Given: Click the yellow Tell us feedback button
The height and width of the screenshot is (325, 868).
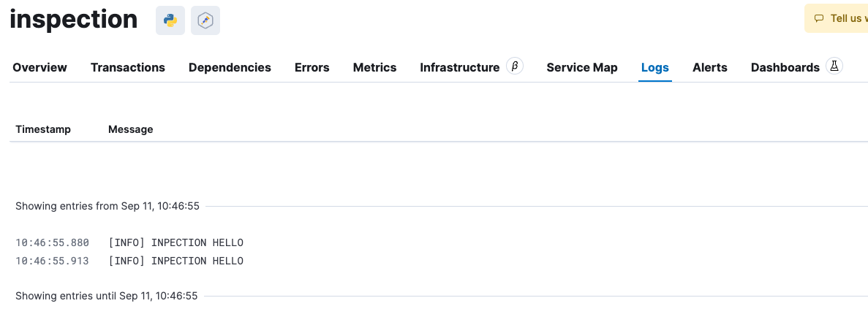Looking at the screenshot, I should coord(836,19).
